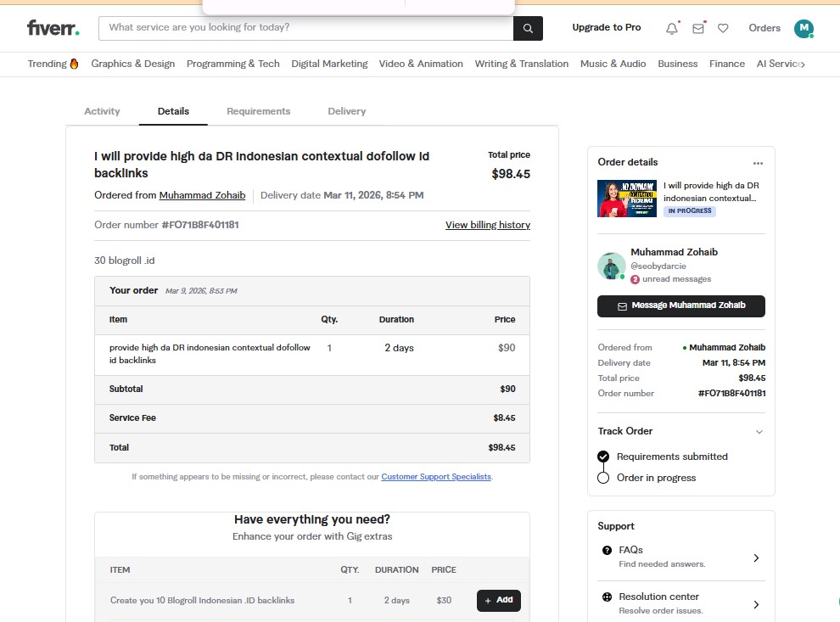This screenshot has height=622, width=840.
Task: Open the gig thumbnail image
Action: (626, 199)
